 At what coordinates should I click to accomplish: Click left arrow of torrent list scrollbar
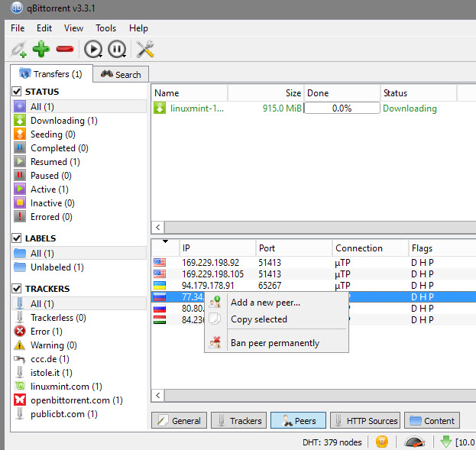pyautogui.click(x=158, y=227)
